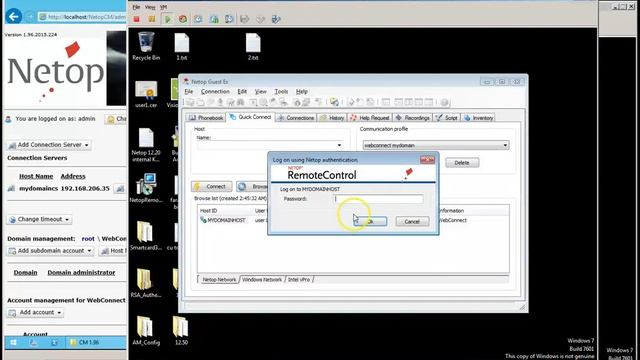Screen dimensions: 640x360
Task: Switch to the Script tab
Action: (447, 118)
